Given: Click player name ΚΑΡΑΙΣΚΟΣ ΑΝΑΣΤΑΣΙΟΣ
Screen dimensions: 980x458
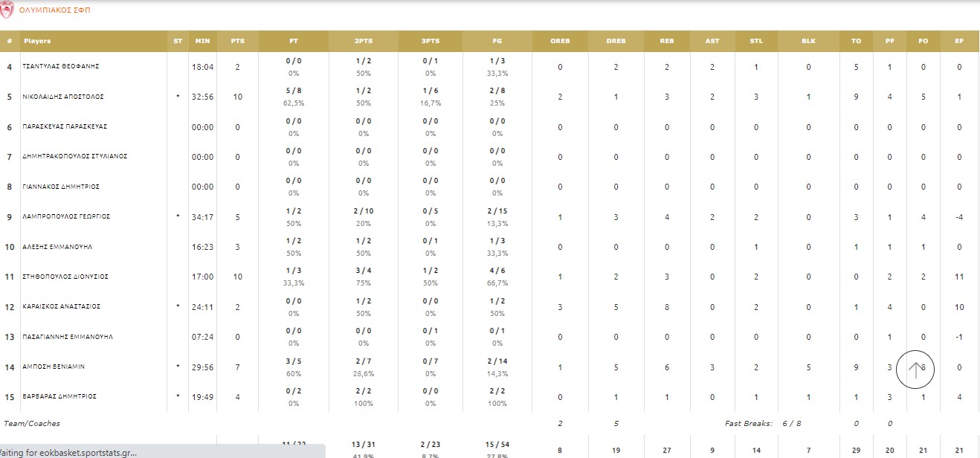Looking at the screenshot, I should tap(62, 306).
